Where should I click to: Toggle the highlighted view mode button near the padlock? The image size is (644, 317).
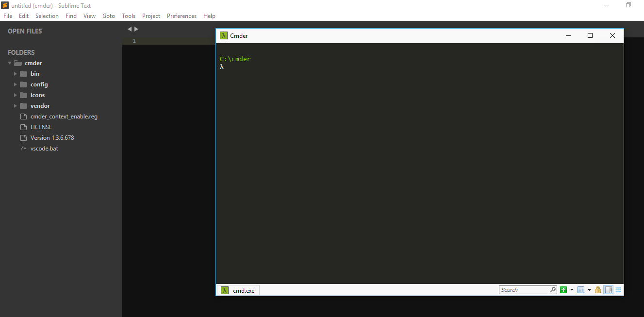[608, 289]
